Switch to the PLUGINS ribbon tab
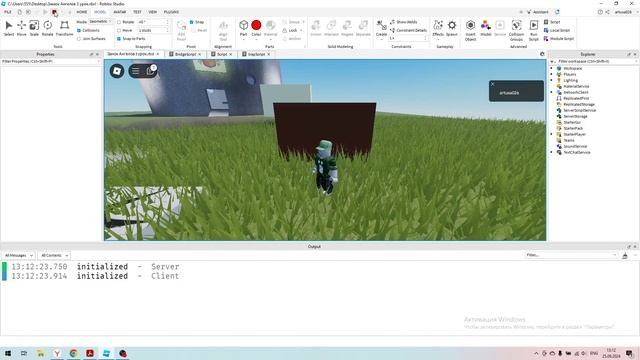The image size is (640, 360). (171, 12)
